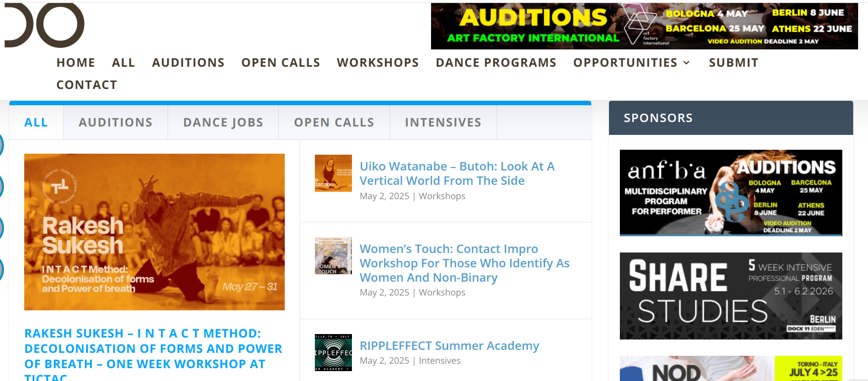868x381 pixels.
Task: Open the All menu item in navigation
Action: pos(124,63)
